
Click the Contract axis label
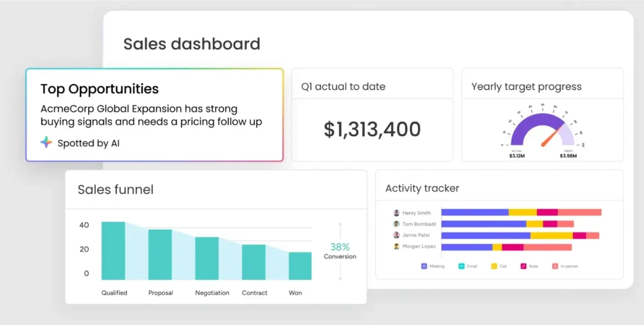(255, 293)
